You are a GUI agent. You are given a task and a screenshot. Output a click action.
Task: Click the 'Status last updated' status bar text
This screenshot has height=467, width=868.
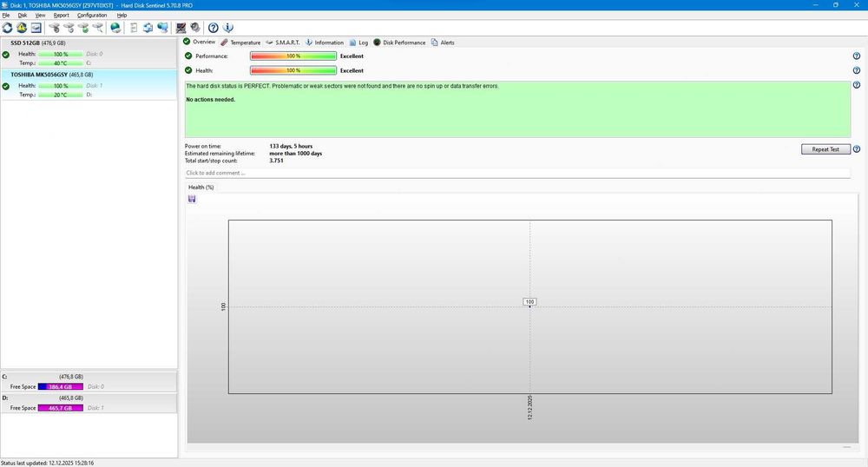click(x=48, y=464)
